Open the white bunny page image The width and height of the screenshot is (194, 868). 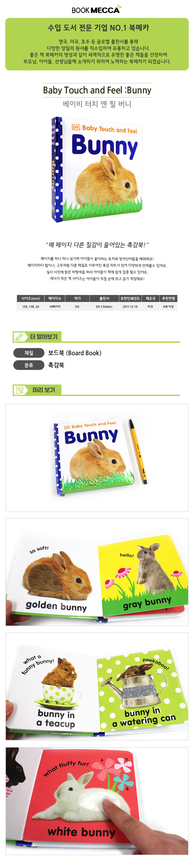97,800
